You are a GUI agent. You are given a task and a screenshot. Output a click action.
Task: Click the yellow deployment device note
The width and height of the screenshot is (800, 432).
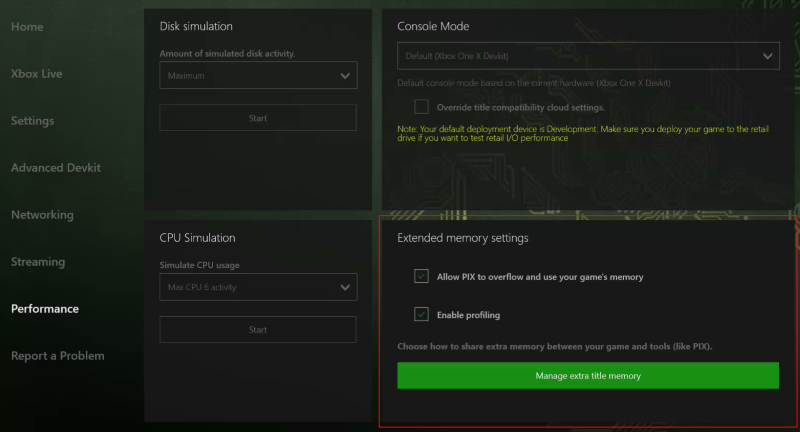(x=583, y=134)
